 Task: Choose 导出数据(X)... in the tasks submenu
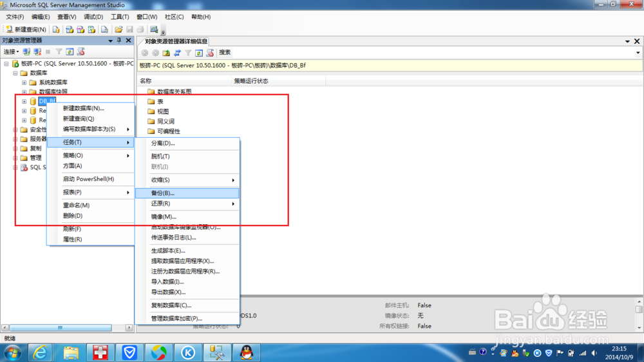pos(187,292)
